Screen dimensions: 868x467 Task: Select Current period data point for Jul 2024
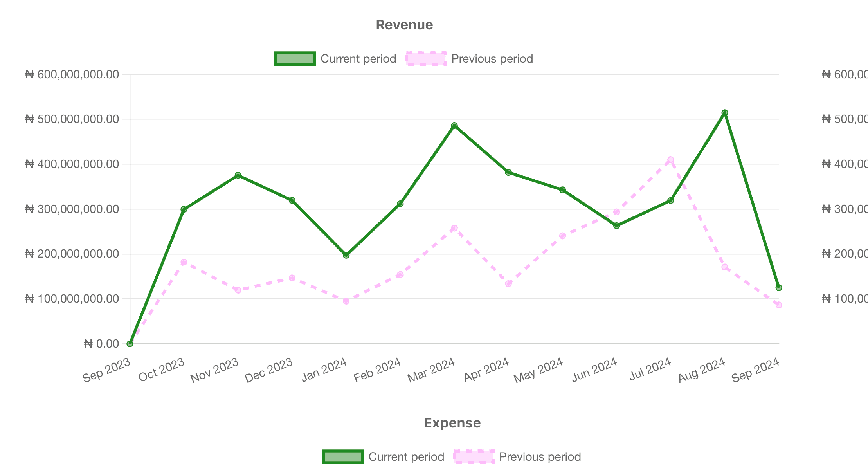[x=671, y=200]
